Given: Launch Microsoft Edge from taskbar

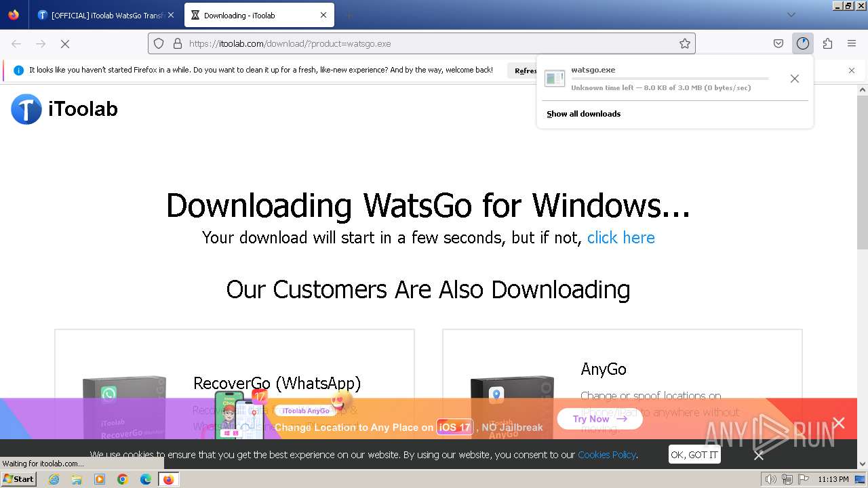Looking at the screenshot, I should coord(146,479).
